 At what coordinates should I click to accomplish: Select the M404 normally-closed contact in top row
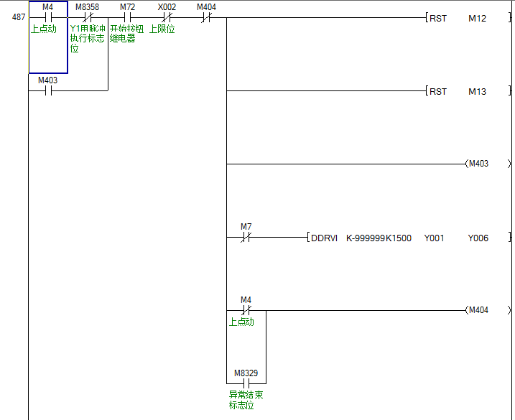(x=206, y=18)
